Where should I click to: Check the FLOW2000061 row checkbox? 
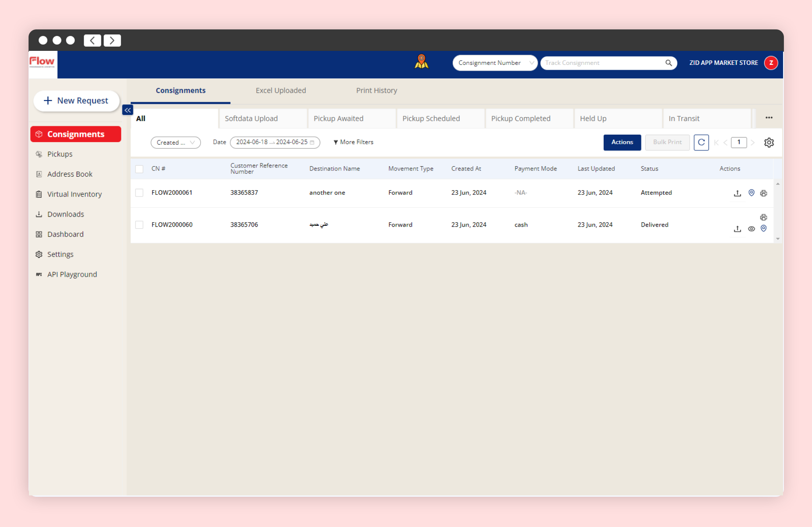coord(140,193)
